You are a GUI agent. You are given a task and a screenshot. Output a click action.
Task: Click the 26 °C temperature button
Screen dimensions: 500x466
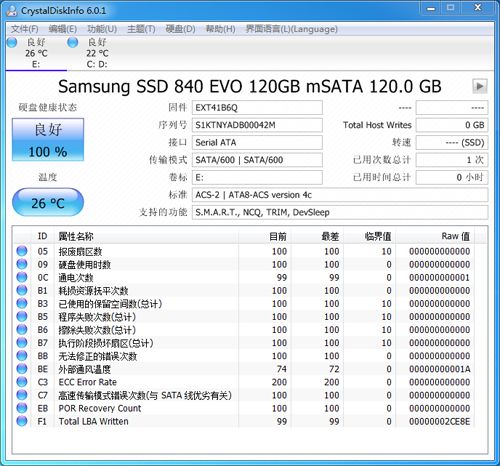coord(48,203)
